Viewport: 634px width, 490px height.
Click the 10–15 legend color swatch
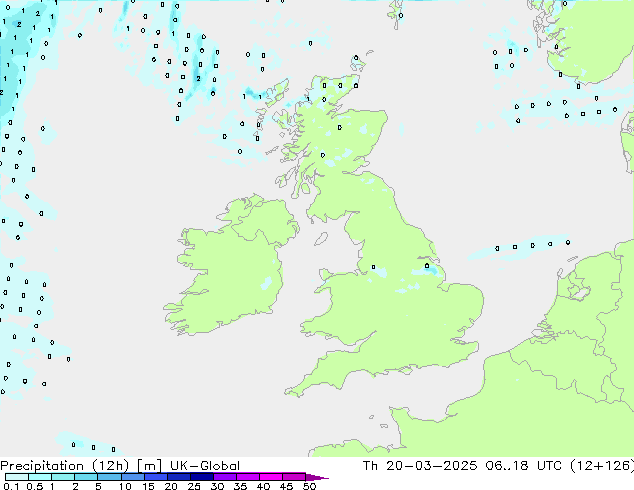pyautogui.click(x=133, y=477)
